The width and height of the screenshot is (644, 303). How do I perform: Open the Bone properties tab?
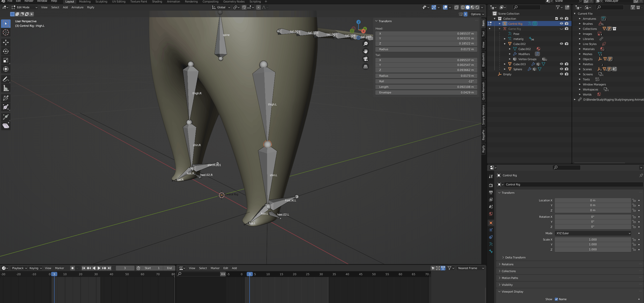tap(491, 251)
